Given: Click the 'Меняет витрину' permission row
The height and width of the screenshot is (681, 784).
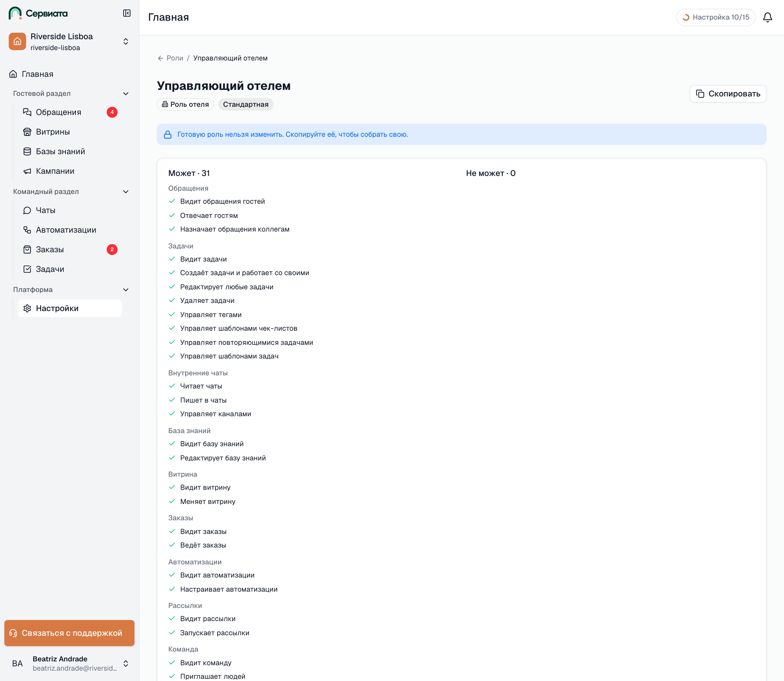Looking at the screenshot, I should (x=207, y=502).
